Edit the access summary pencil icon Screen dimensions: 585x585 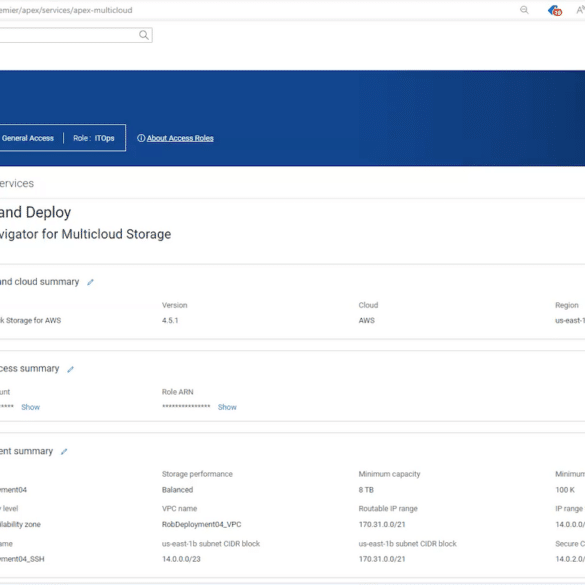[71, 369]
